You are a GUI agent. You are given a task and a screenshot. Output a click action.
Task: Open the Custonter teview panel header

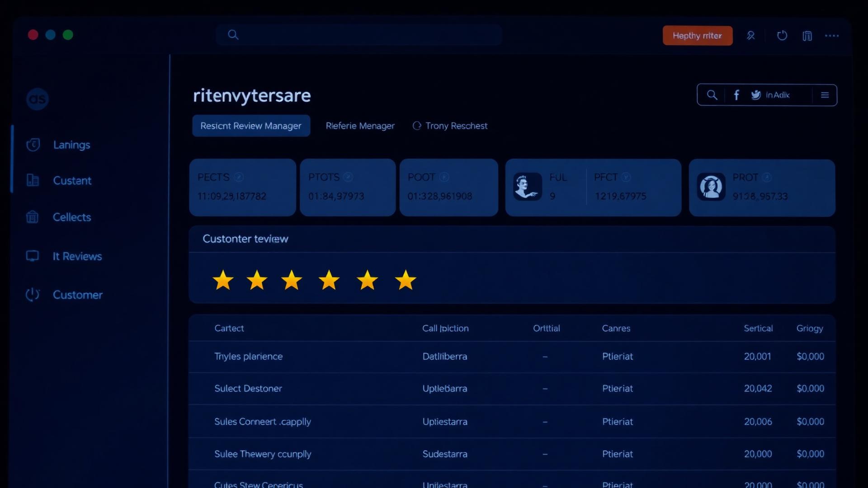point(245,239)
